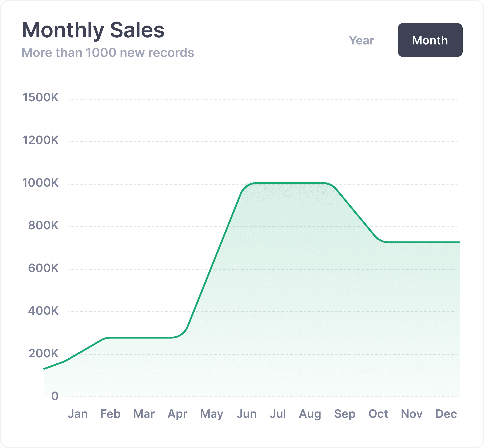484x448 pixels.
Task: Click the May label on the x-axis
Action: tap(212, 414)
